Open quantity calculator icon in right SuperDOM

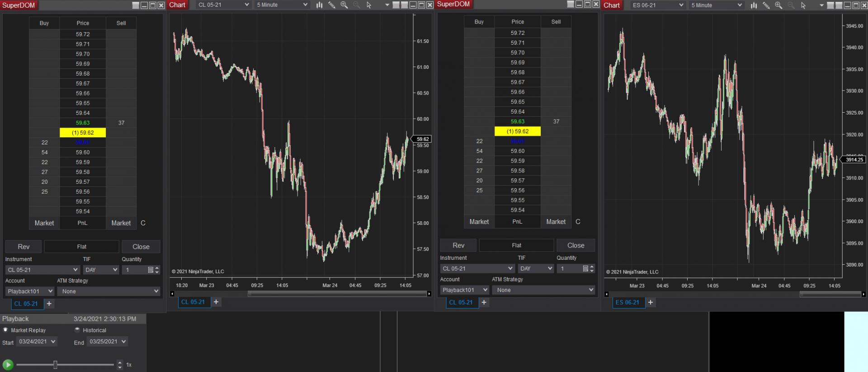click(585, 268)
